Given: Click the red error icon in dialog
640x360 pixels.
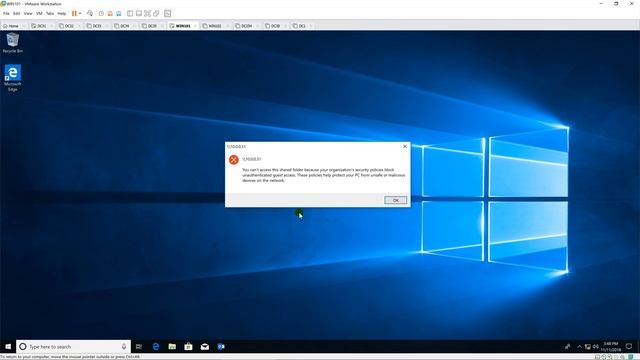Looking at the screenshot, I should tap(233, 160).
